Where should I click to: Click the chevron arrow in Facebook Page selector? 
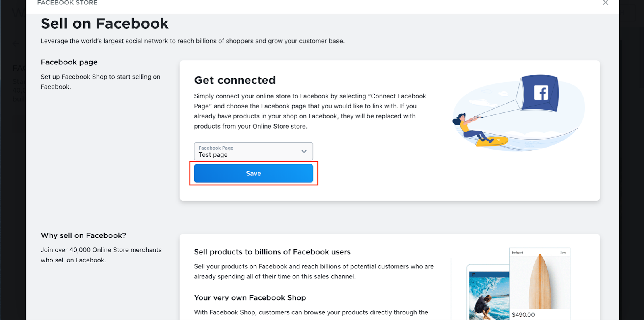(304, 152)
